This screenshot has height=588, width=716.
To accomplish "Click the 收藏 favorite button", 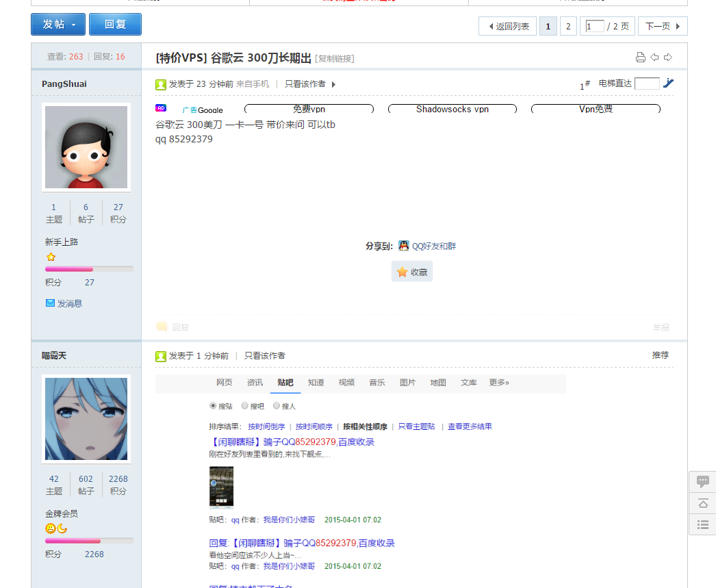I will (x=412, y=272).
